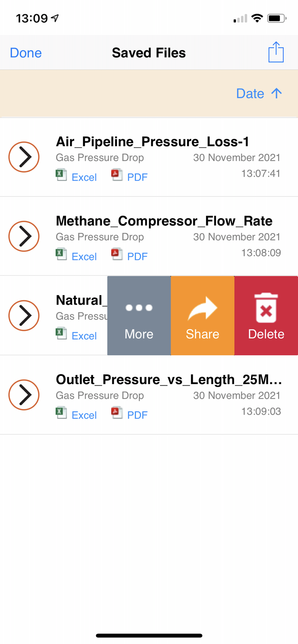The height and width of the screenshot is (644, 298).
Task: Select the Methane_Compressor_Flow_Rate file title
Action: point(164,221)
